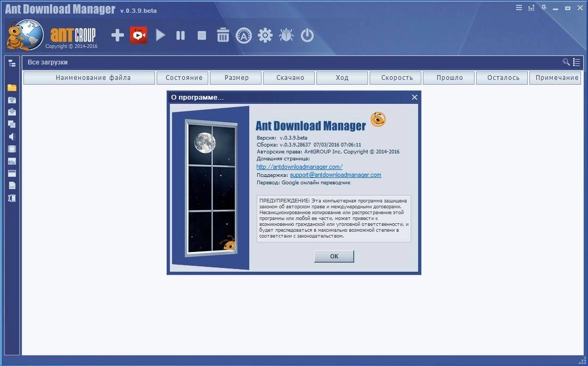This screenshot has width=588, height=366.
Task: Pause downloads using the pause icon
Action: pos(181,36)
